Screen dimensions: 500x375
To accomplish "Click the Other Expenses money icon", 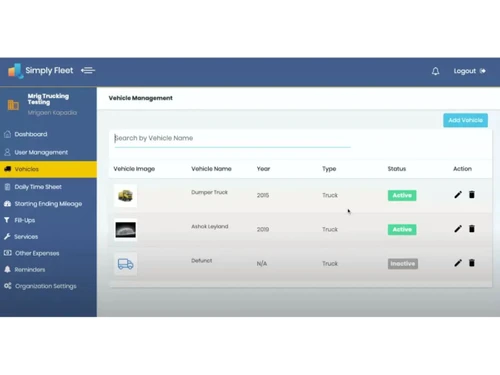I will coord(7,253).
